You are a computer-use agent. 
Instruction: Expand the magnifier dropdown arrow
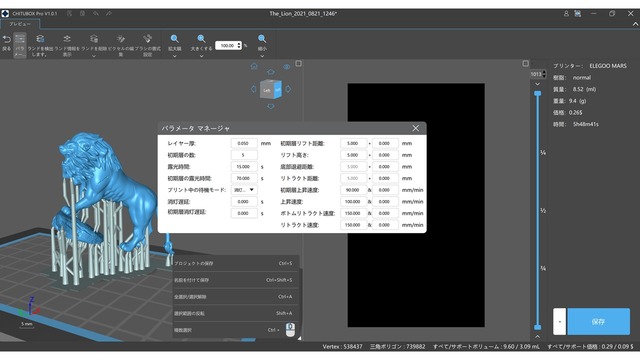coord(175,56)
